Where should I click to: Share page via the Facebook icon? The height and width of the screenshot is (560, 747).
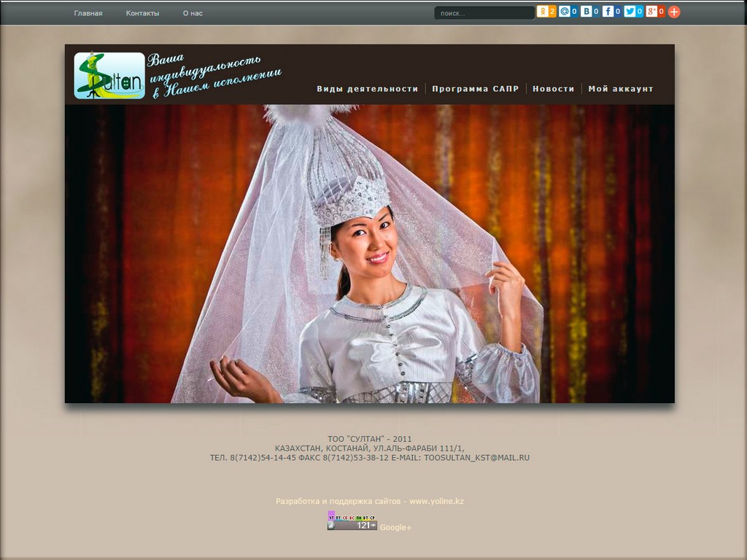point(608,12)
